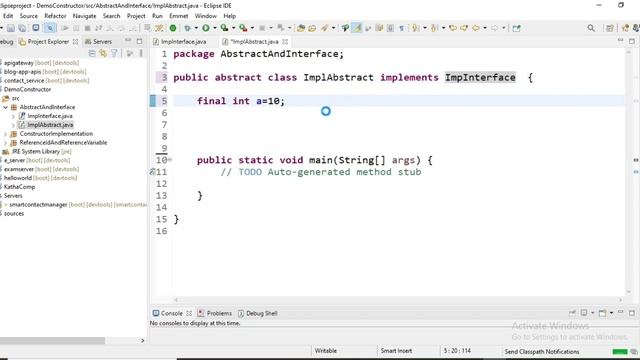Open the Coverage dropdown arrow
The image size is (640, 360).
(233, 28)
